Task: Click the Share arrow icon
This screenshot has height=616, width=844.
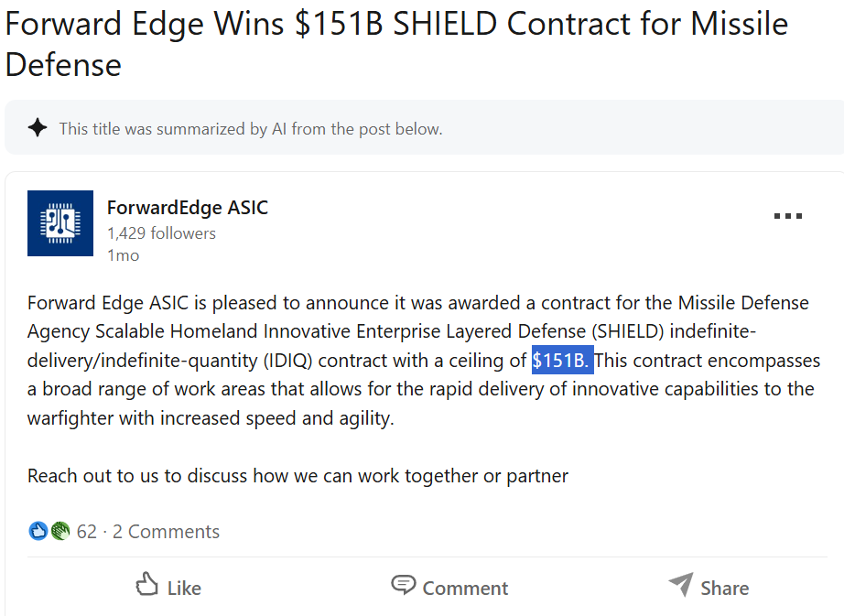Action: [680, 585]
